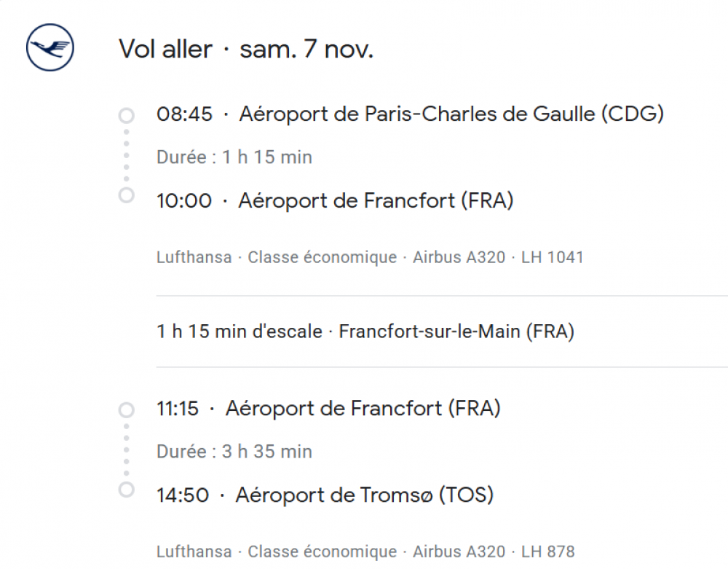
Task: Select 10:00 Aéroport de Francfort arrival line
Action: 335,200
